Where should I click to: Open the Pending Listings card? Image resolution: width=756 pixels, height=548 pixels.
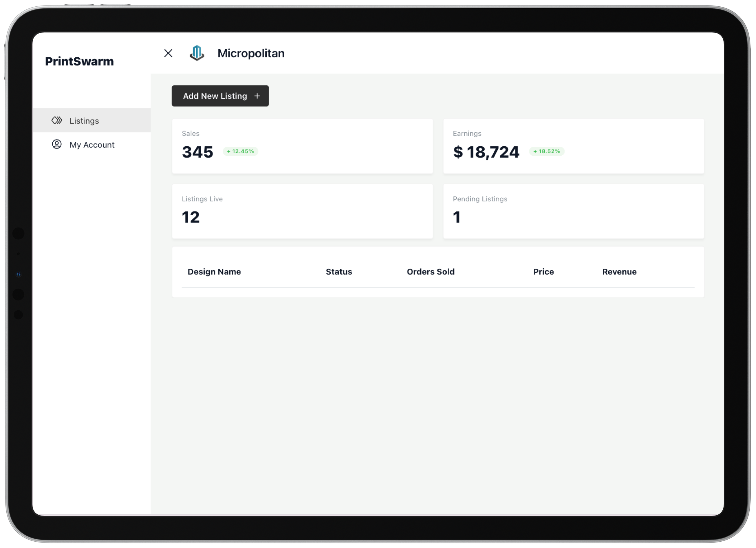pyautogui.click(x=573, y=211)
